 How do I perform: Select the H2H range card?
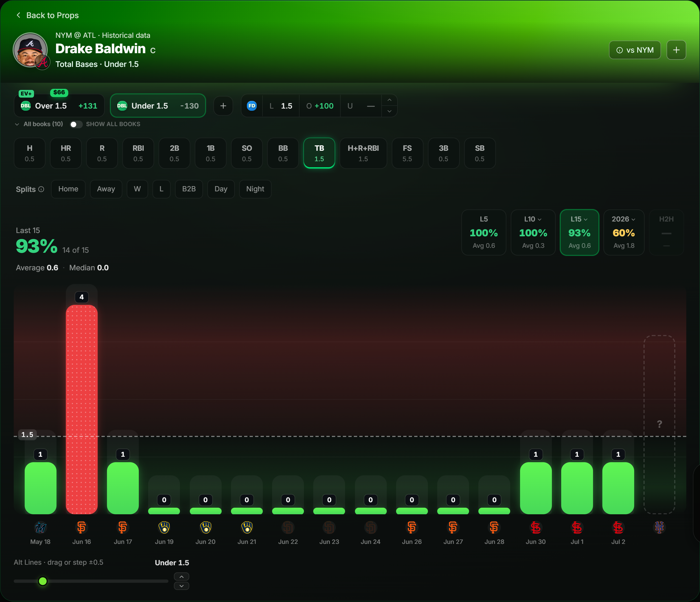pos(666,232)
